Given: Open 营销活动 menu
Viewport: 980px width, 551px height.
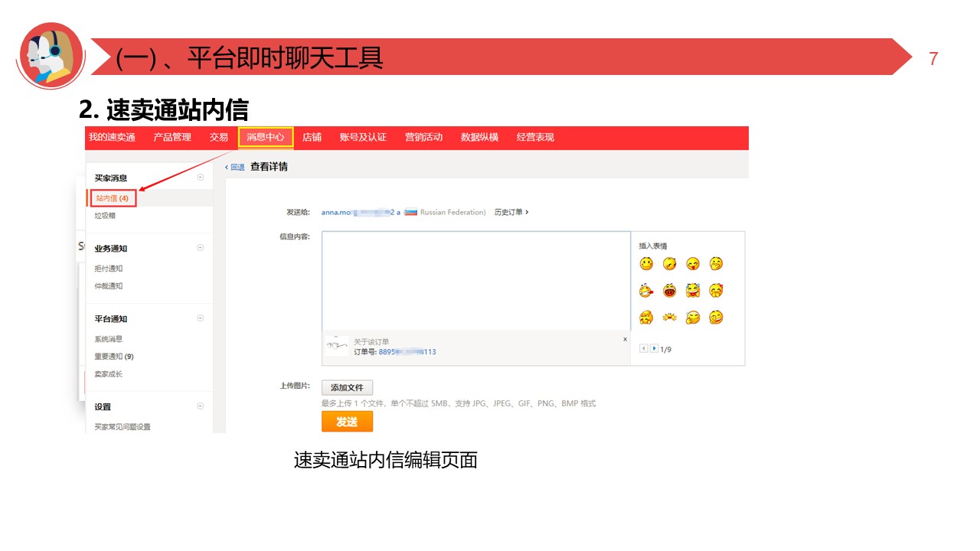Looking at the screenshot, I should 423,138.
